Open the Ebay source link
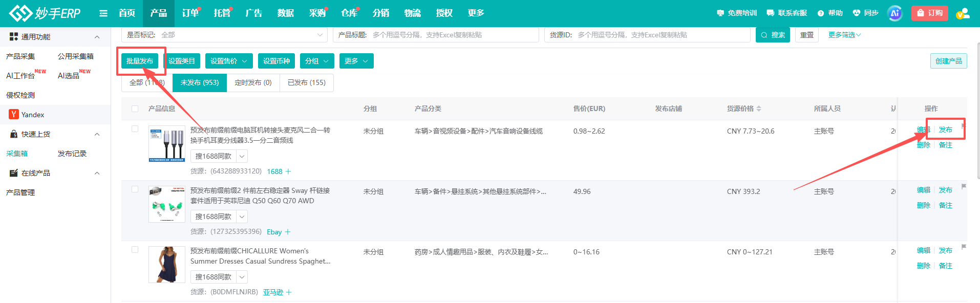Image resolution: width=980 pixels, height=303 pixels. [274, 232]
